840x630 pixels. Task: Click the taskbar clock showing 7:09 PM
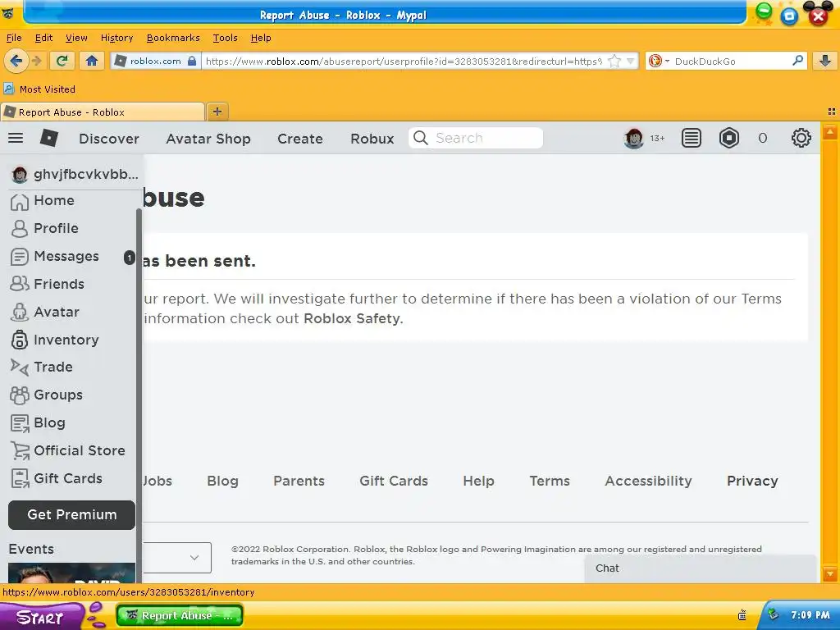(810, 615)
